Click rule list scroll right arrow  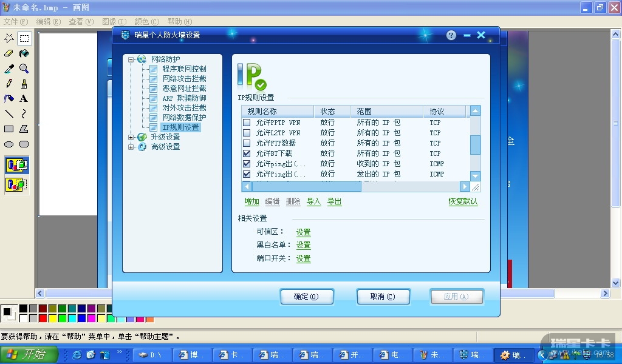(465, 186)
